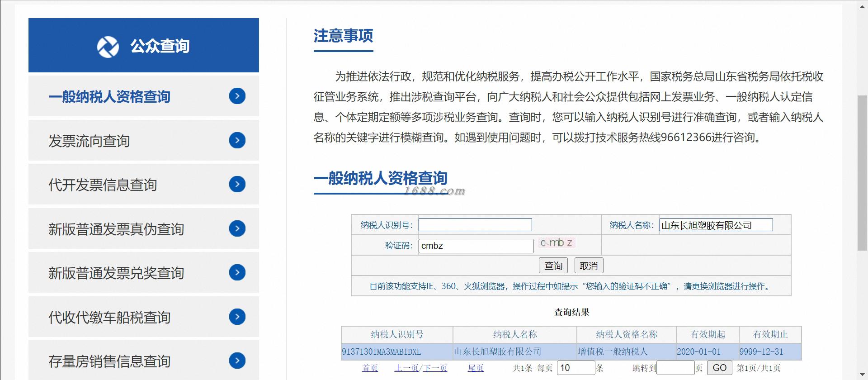Open 存量房销售信息查询 menu item
Viewport: 868px width, 380px height.
(x=144, y=360)
